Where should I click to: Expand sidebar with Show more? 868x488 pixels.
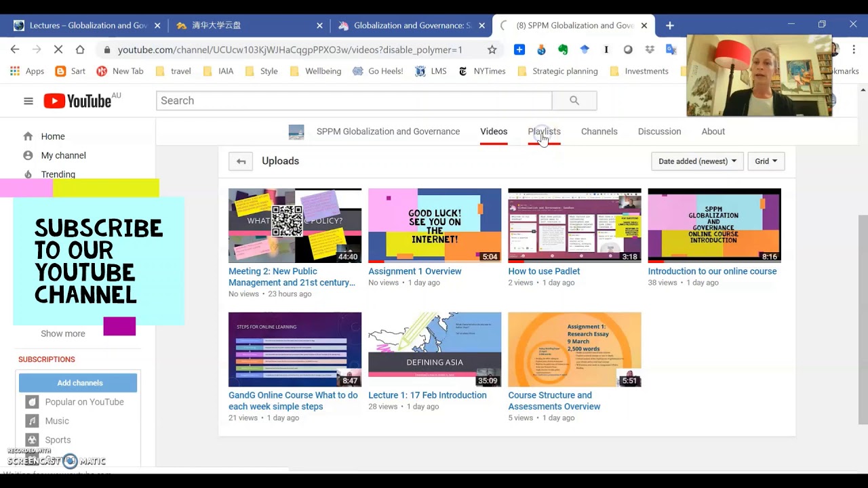pos(63,333)
